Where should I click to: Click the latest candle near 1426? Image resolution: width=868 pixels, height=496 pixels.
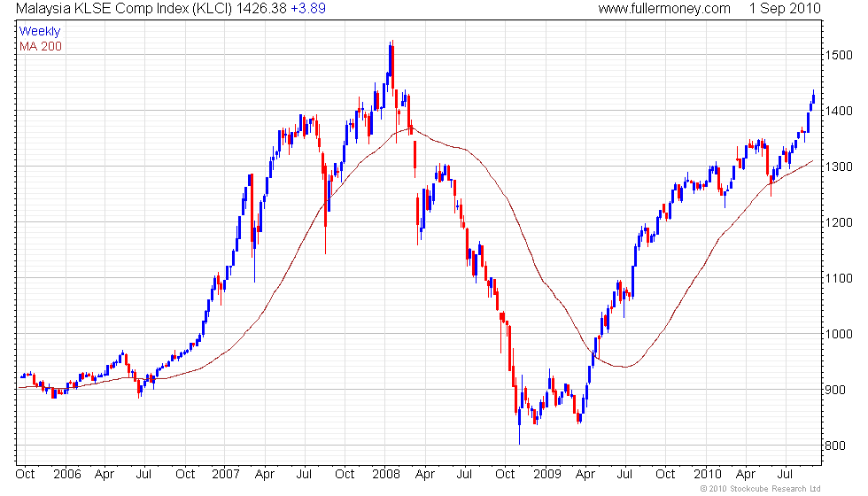click(813, 97)
